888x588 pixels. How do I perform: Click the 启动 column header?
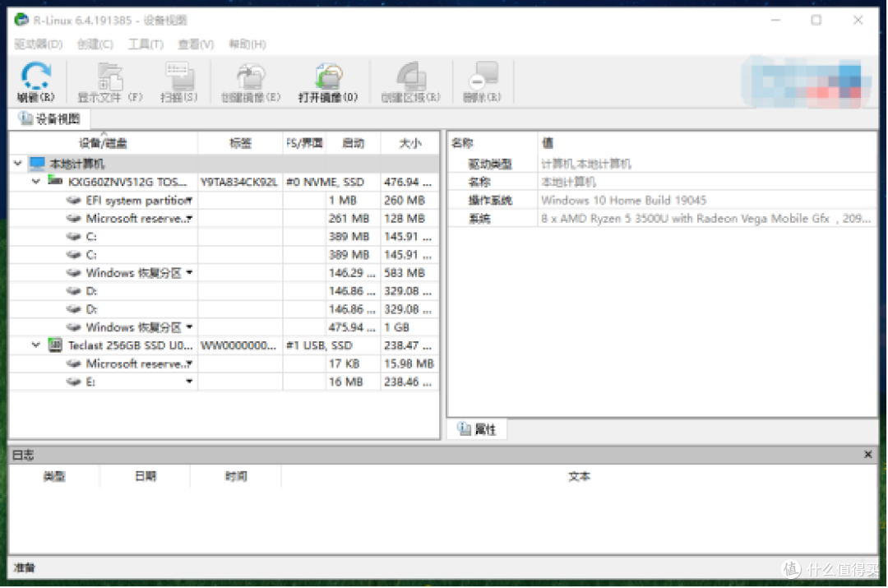point(353,143)
